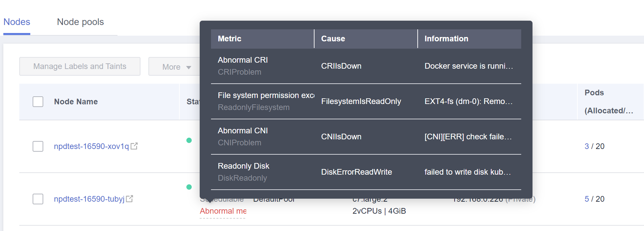Open node npdtest-16590-xov1q link
The image size is (644, 231).
click(x=92, y=146)
